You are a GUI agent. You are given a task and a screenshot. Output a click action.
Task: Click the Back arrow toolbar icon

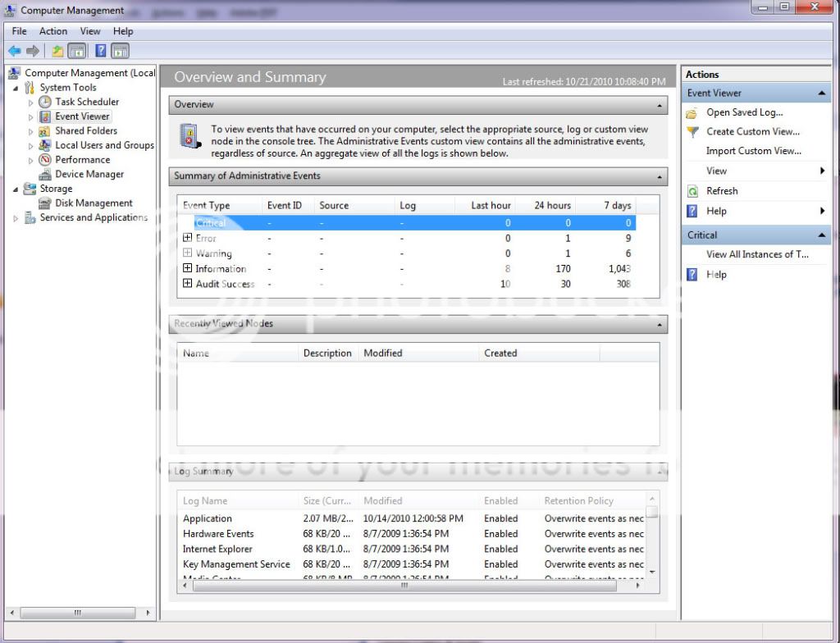[x=14, y=51]
